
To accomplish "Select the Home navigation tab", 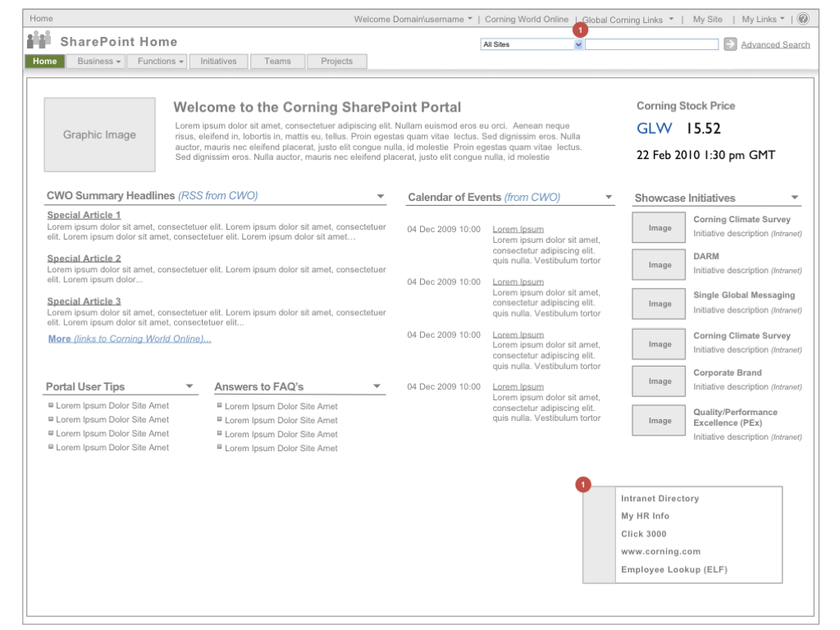I will coord(44,61).
